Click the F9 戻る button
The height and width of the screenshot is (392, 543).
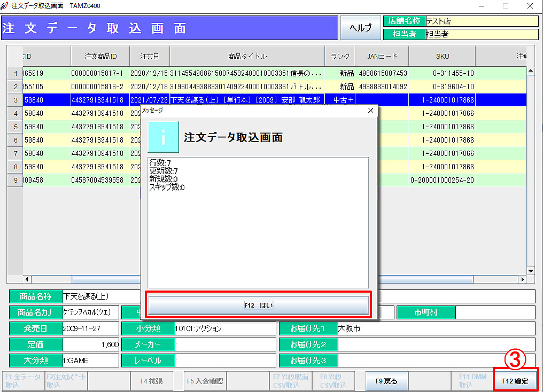386,381
